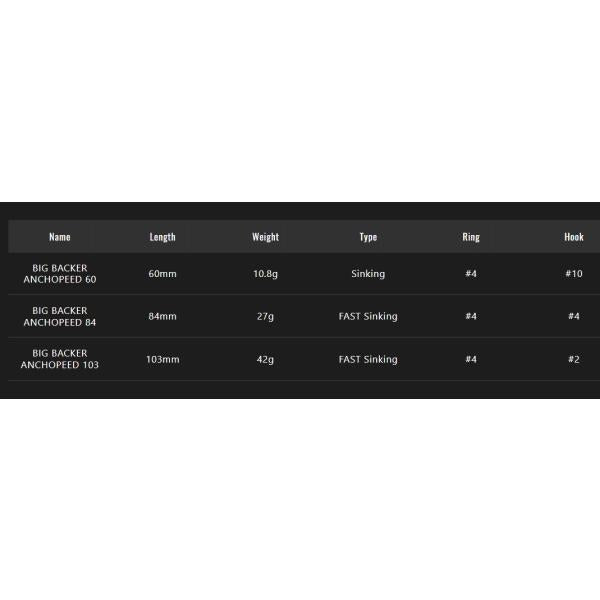Click the Ring column header
This screenshot has width=600, height=600.
(x=471, y=237)
